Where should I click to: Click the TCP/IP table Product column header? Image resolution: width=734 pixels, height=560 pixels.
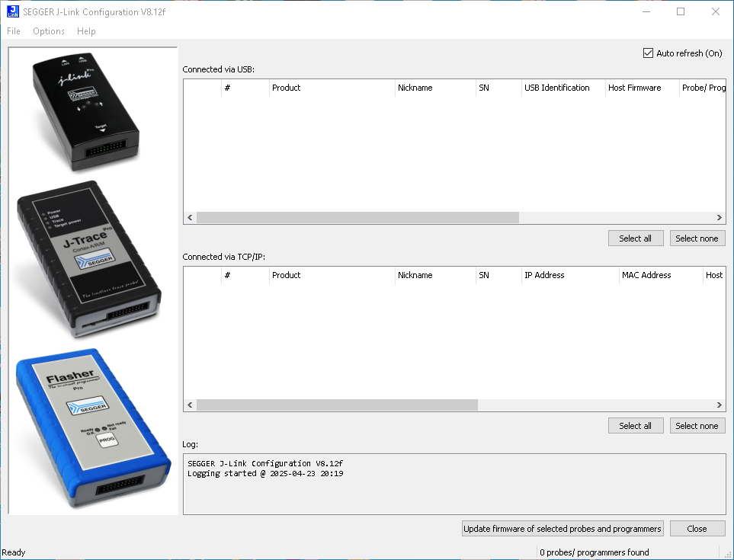(x=332, y=276)
